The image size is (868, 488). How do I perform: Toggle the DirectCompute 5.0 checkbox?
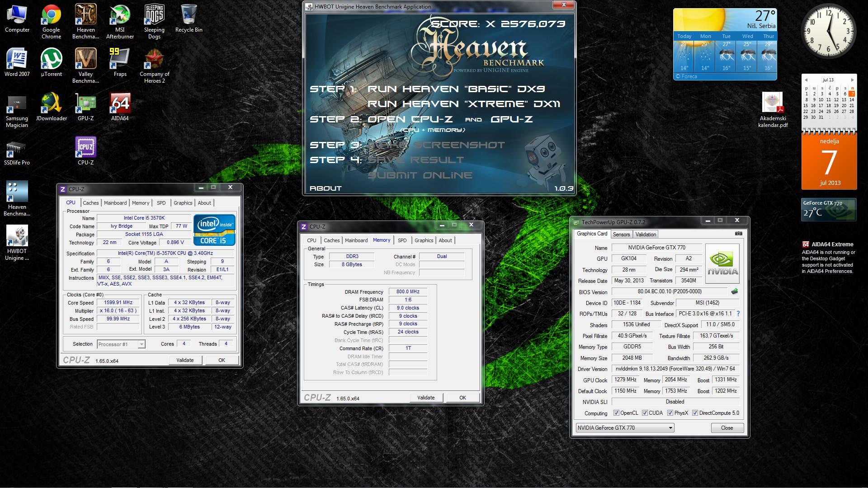(695, 413)
